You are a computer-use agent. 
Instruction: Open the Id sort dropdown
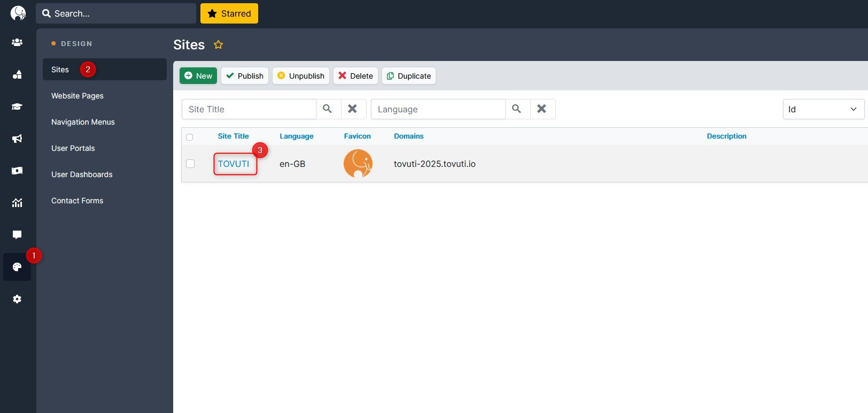pyautogui.click(x=823, y=109)
